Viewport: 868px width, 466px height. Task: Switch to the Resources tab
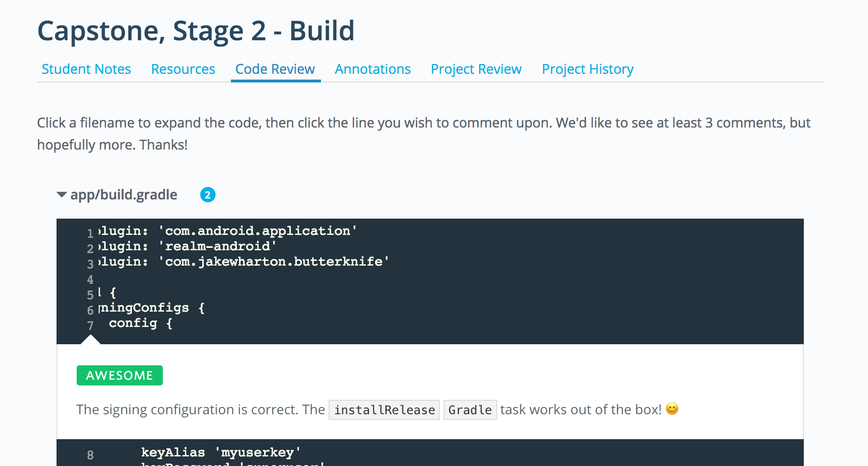click(x=183, y=69)
